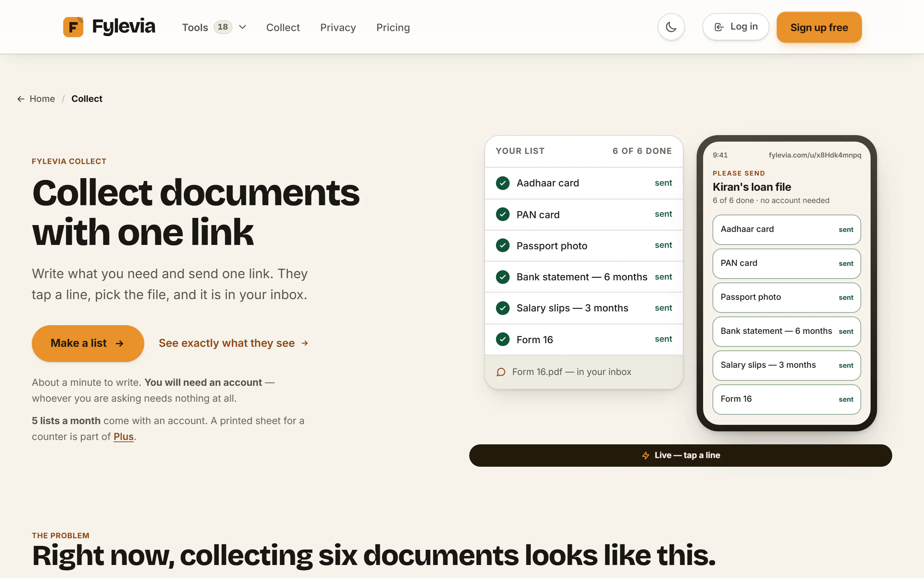Screen dimensions: 924x578
Task: Tap the Passport photo row in the phone
Action: tap(786, 297)
